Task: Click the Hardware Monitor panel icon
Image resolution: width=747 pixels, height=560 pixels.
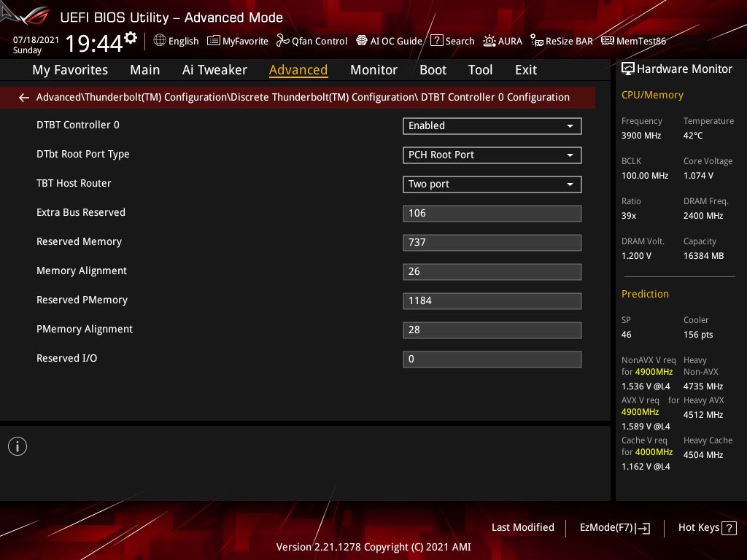Action: [629, 68]
